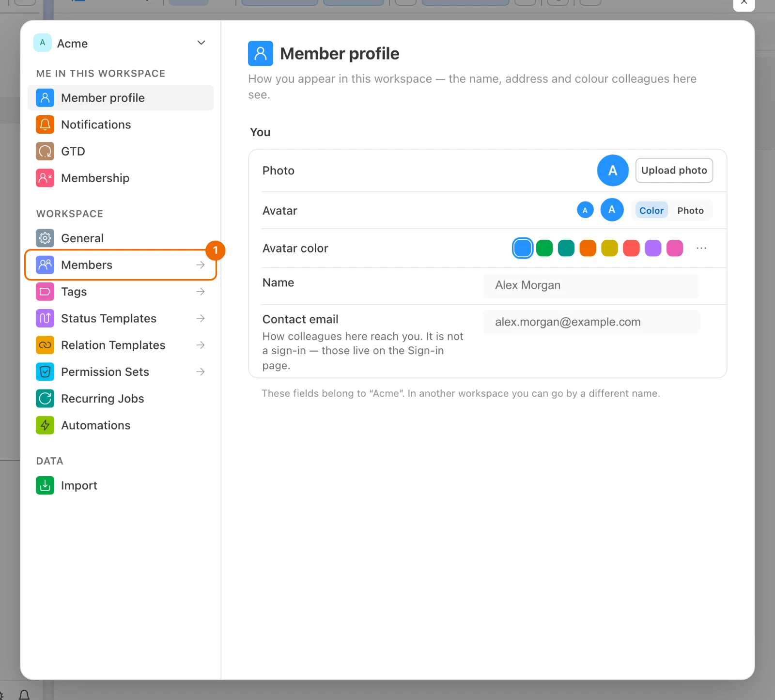775x700 pixels.
Task: Switch avatar mode to Photo
Action: (690, 210)
